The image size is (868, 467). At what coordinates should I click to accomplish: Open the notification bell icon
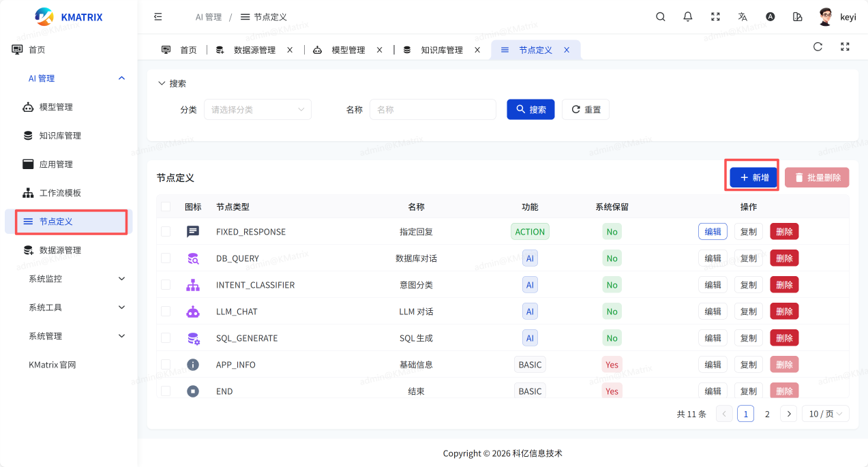[688, 17]
